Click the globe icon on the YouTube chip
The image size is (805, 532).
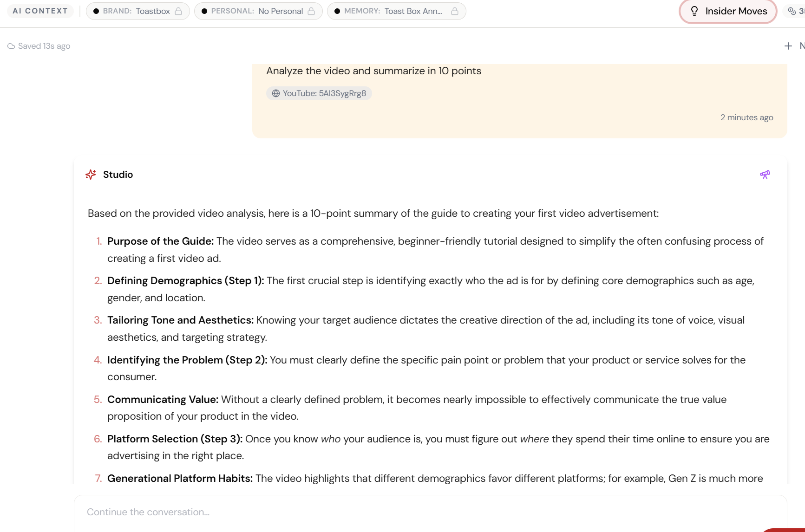point(276,93)
